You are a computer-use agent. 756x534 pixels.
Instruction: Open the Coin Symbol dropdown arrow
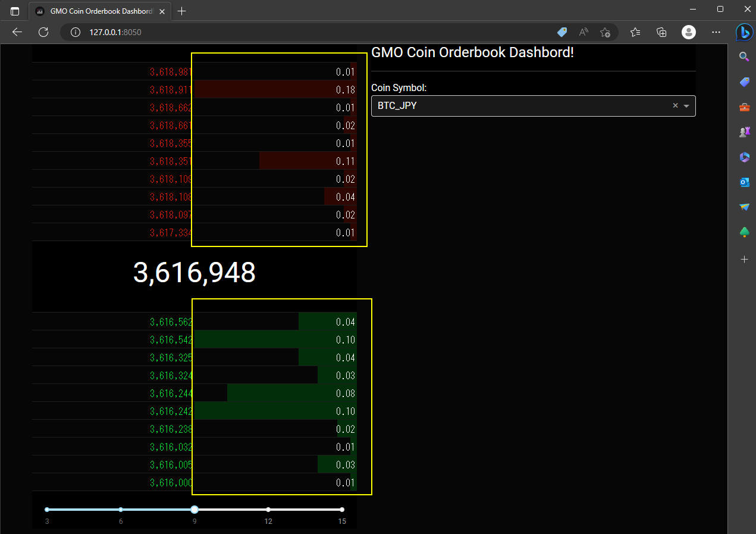click(686, 106)
